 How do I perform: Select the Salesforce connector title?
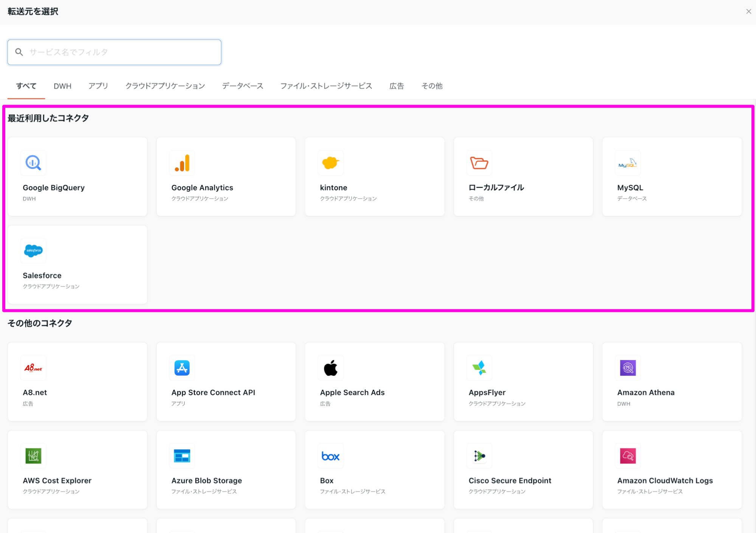click(x=42, y=275)
